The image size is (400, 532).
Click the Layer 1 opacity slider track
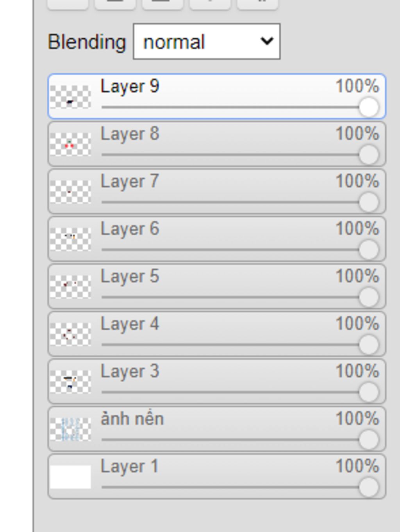tap(230, 487)
